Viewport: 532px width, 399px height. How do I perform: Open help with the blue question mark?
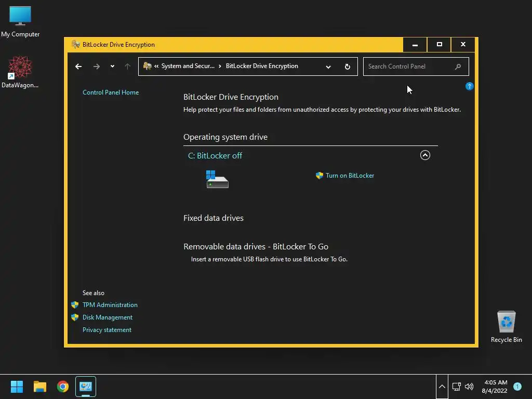[x=470, y=86]
